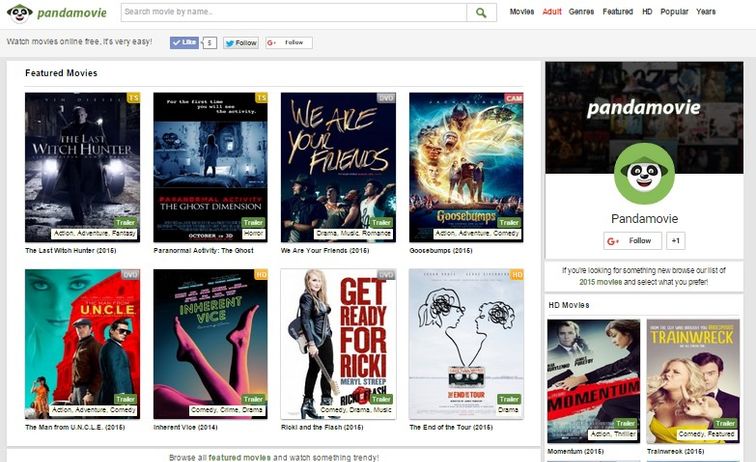Viewport: 756px width, 462px height.
Task: Click the Inherent Vice (2014) title link
Action: [x=185, y=427]
